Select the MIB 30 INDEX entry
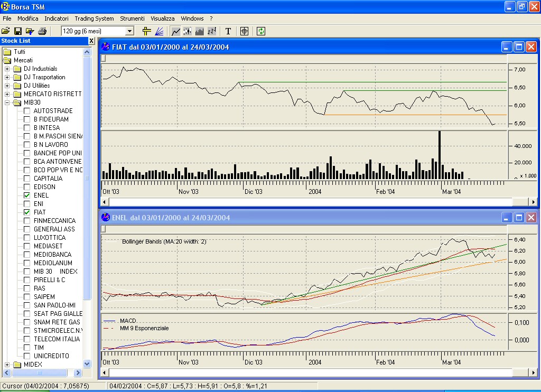Screen dimensions: 541x392 (x=55, y=272)
